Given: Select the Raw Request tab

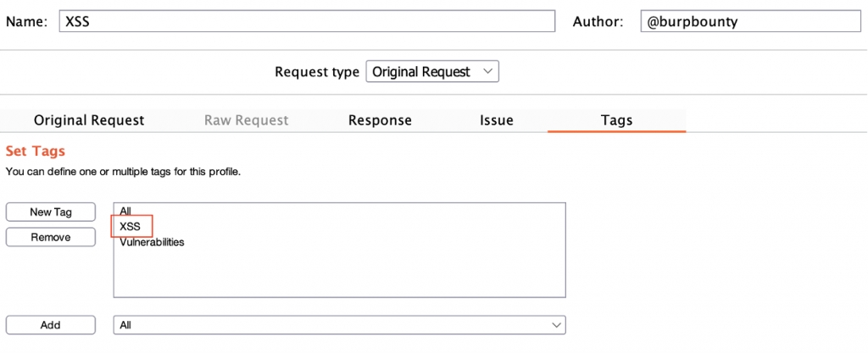Looking at the screenshot, I should [246, 120].
